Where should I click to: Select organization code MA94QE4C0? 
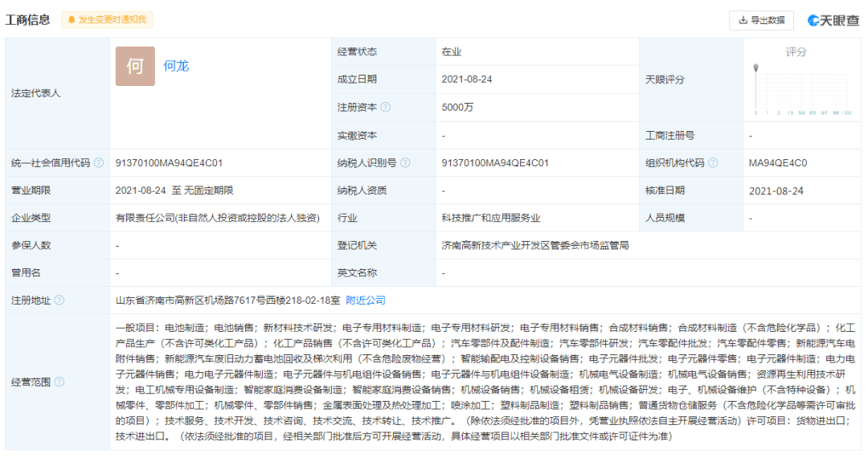(x=778, y=163)
